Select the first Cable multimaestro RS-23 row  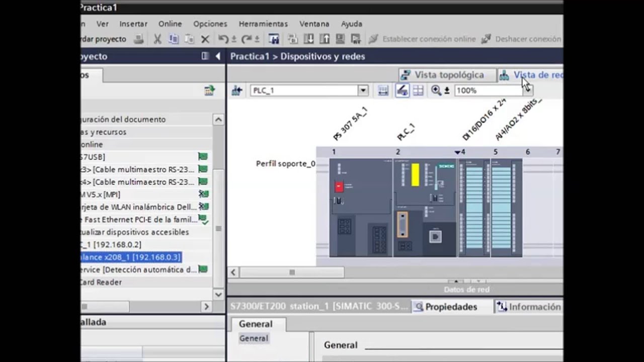pyautogui.click(x=146, y=169)
